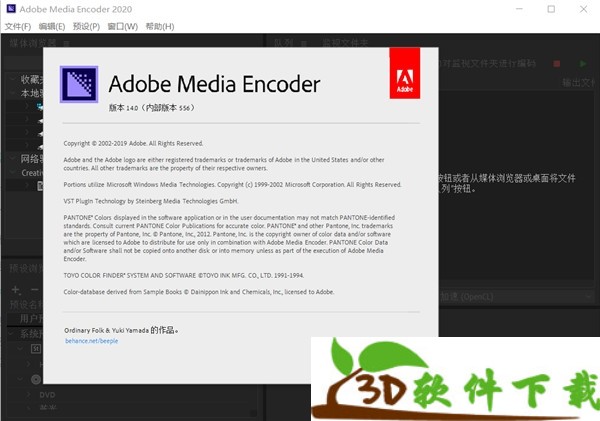Click the disc icon preset category

click(36, 379)
